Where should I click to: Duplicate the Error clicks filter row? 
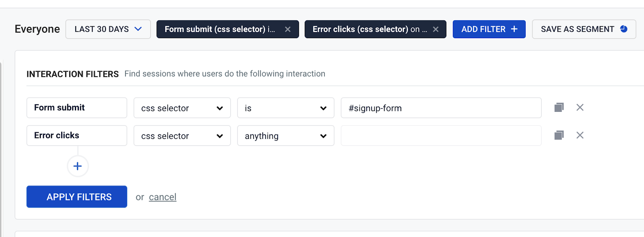(x=559, y=135)
